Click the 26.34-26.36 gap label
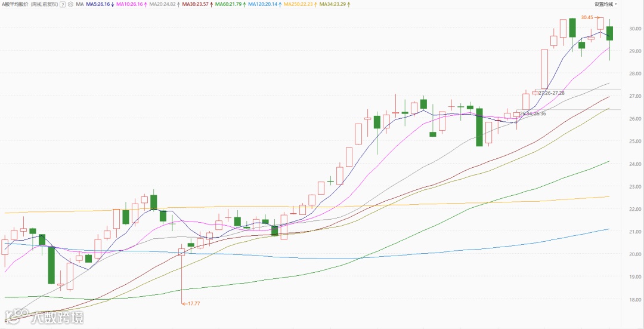The image size is (644, 329). coord(532,113)
